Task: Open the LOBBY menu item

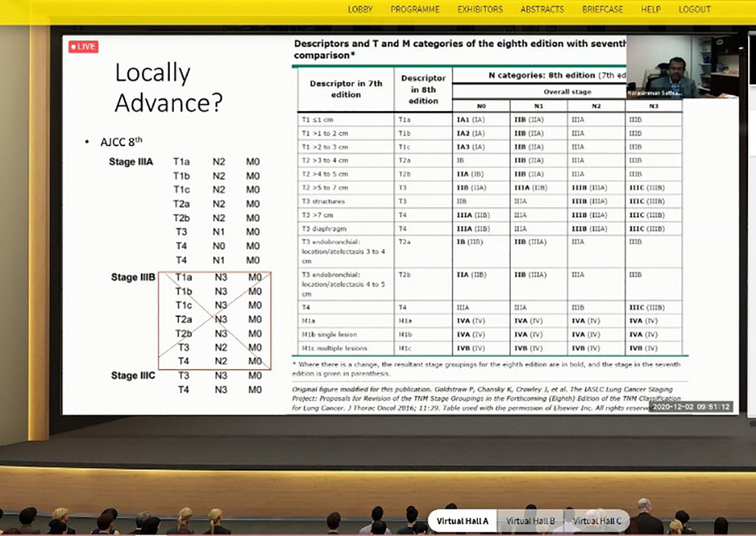Action: (x=360, y=9)
